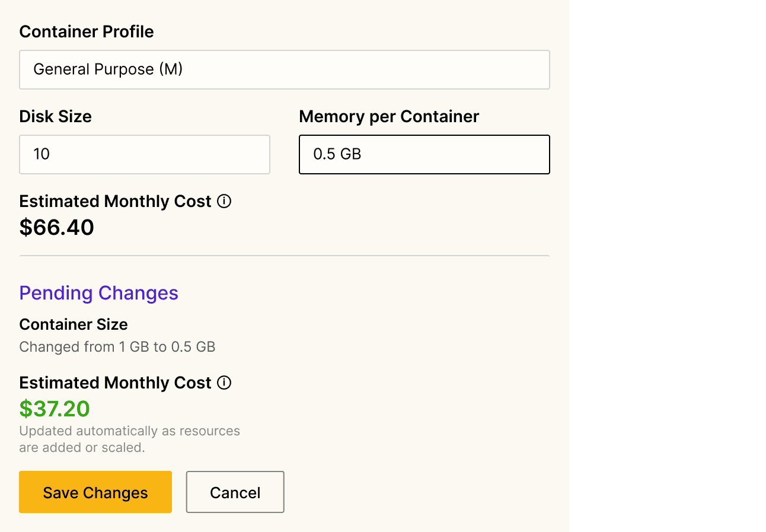Screen dimensions: 766x532
Task: Open the Container Profile General Purpose (M) selector
Action: point(284,70)
